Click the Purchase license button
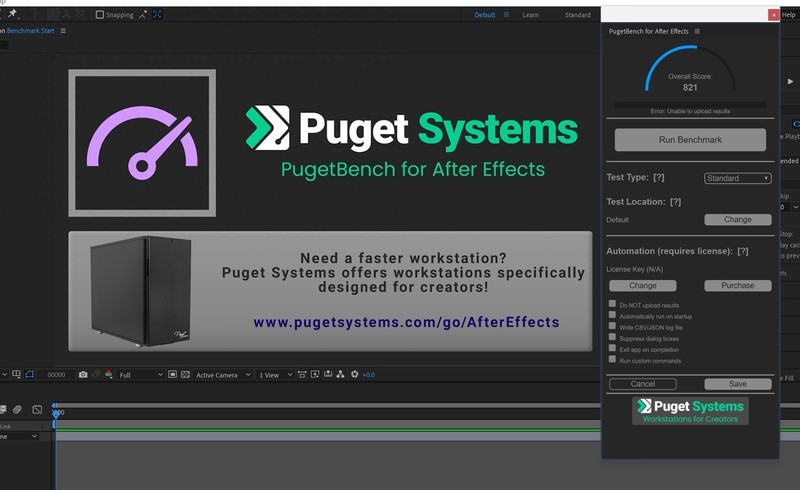800x490 pixels. tap(738, 285)
